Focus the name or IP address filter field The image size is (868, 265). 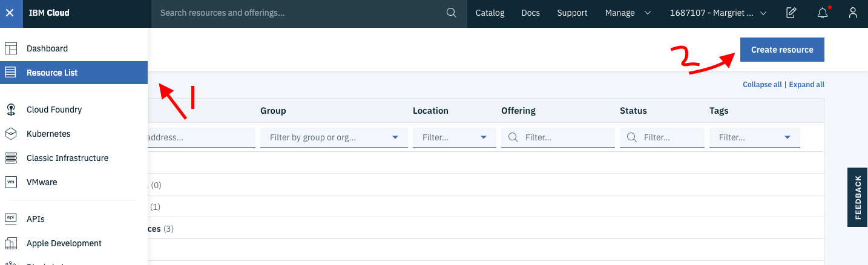(x=201, y=137)
